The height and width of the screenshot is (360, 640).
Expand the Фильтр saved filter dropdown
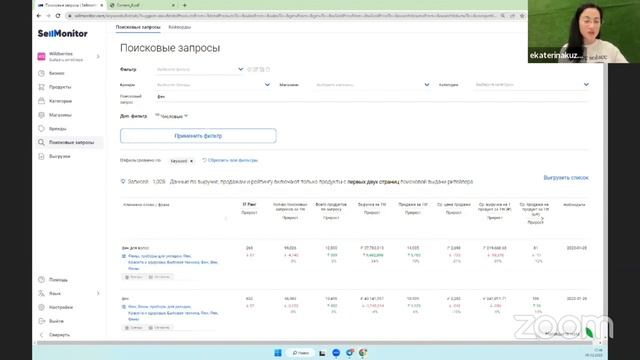pos(240,69)
